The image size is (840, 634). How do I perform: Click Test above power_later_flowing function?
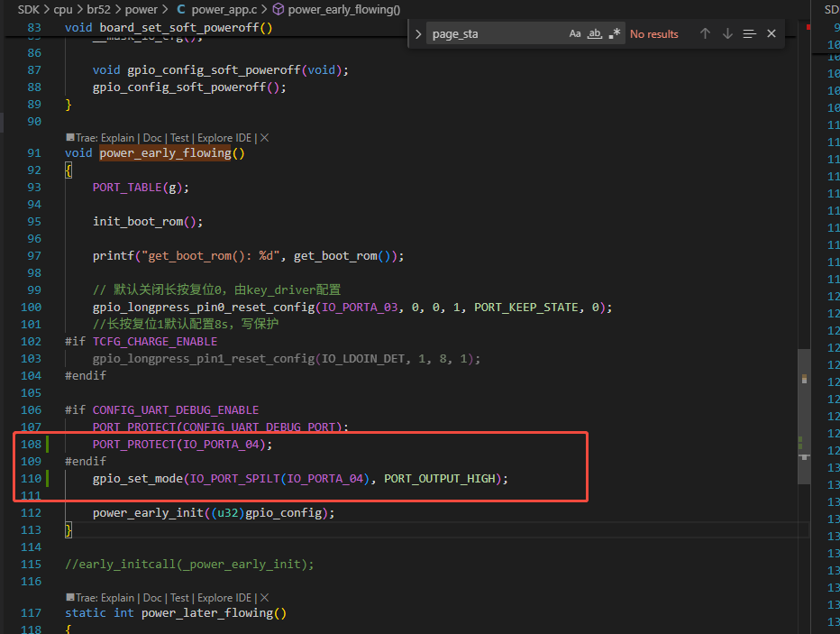[179, 598]
